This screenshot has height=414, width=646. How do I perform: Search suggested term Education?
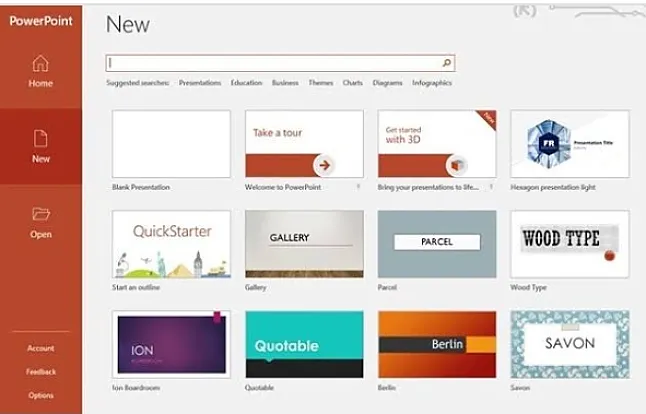[246, 83]
